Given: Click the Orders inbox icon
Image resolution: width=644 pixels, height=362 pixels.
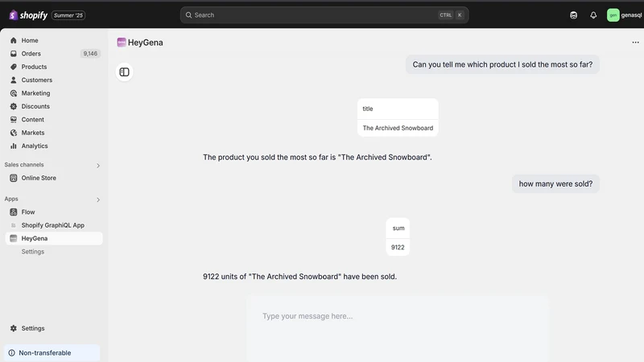Looking at the screenshot, I should 14,53.
